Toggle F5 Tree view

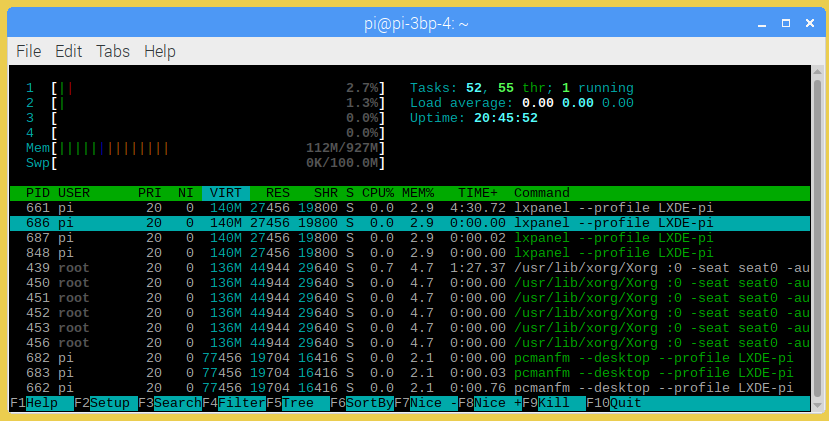tap(297, 403)
